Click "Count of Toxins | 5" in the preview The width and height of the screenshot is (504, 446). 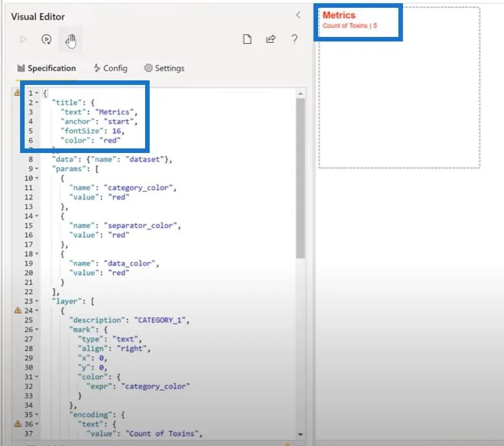click(x=350, y=26)
